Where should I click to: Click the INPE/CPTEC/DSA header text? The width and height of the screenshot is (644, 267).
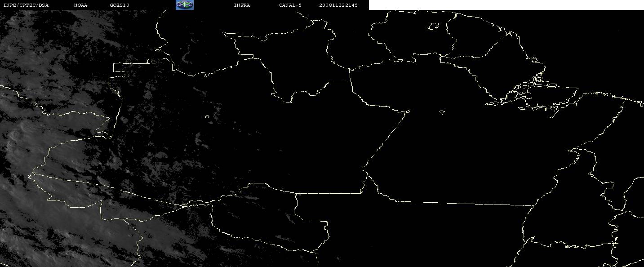(26, 5)
